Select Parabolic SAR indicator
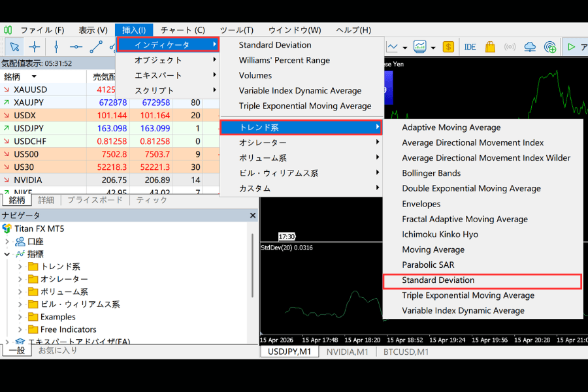The image size is (588, 392). (x=428, y=265)
